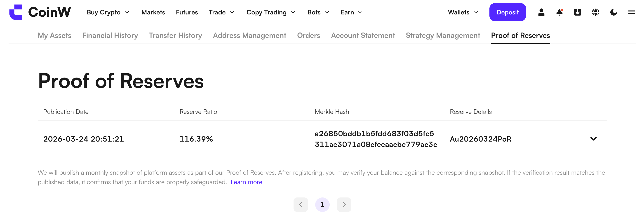Expand the Copy Trading menu
Viewport: 644px width, 220px height.
(x=271, y=12)
